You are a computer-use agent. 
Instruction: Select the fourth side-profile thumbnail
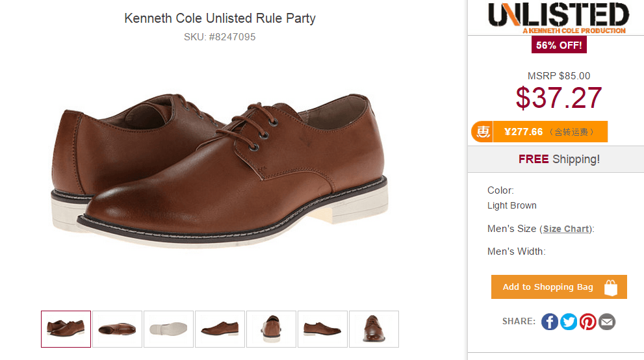220,329
